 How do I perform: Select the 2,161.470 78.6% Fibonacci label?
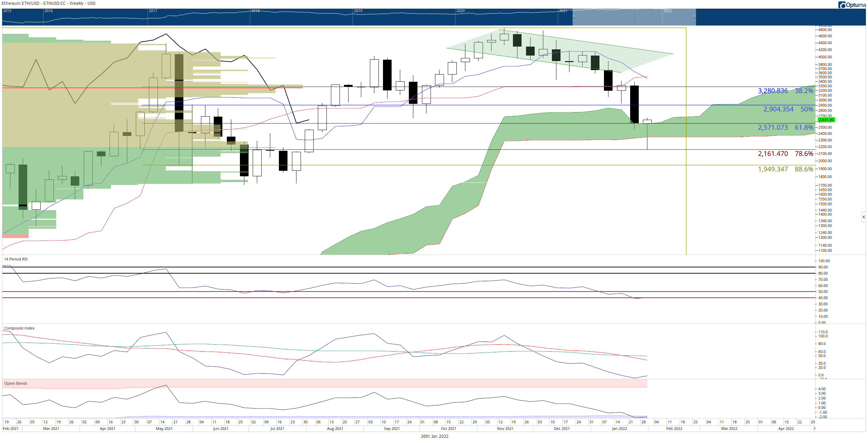(x=786, y=154)
